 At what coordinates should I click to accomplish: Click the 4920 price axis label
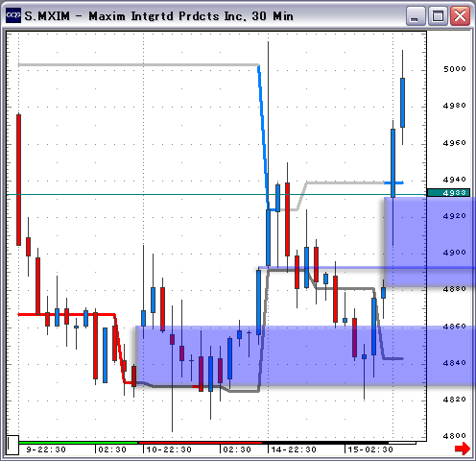pos(455,216)
